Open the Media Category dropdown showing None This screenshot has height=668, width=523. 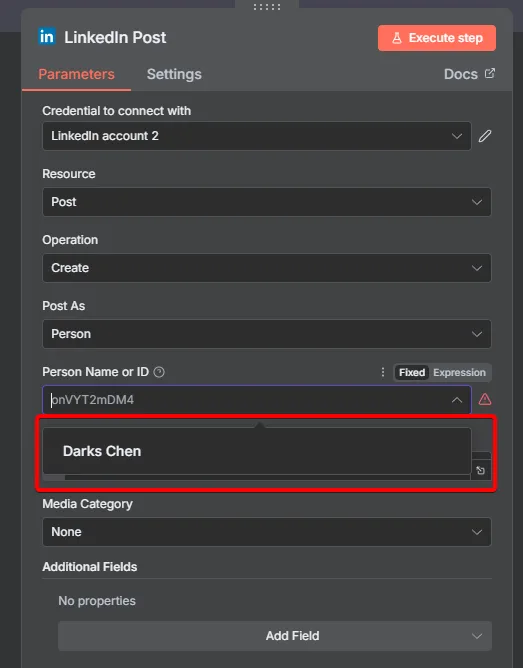pyautogui.click(x=267, y=532)
